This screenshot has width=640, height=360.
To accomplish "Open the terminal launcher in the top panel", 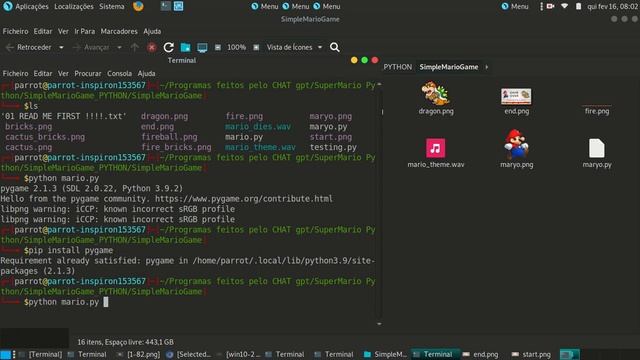I will (x=165, y=6).
